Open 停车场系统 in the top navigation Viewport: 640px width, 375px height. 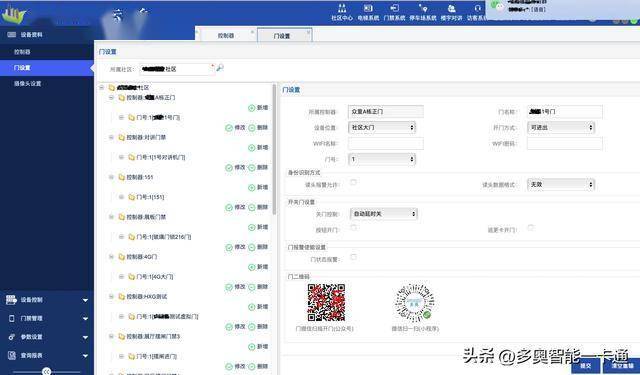click(x=423, y=12)
